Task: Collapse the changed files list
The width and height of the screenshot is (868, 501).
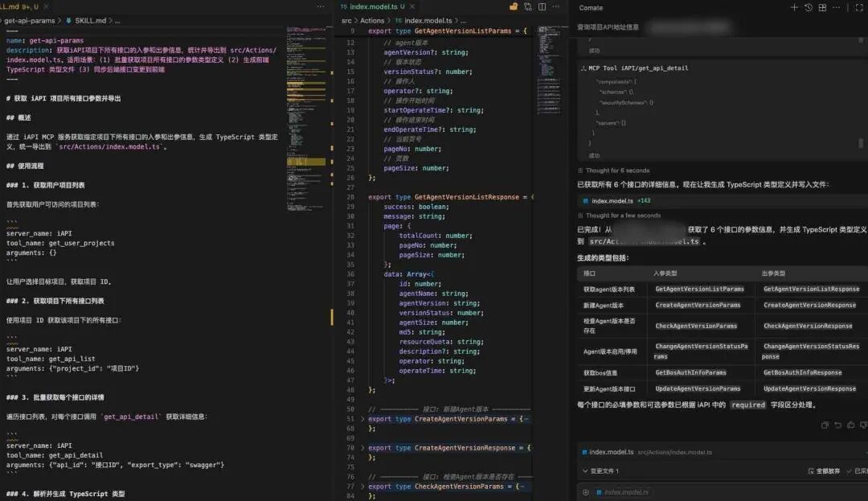Action: [585, 471]
